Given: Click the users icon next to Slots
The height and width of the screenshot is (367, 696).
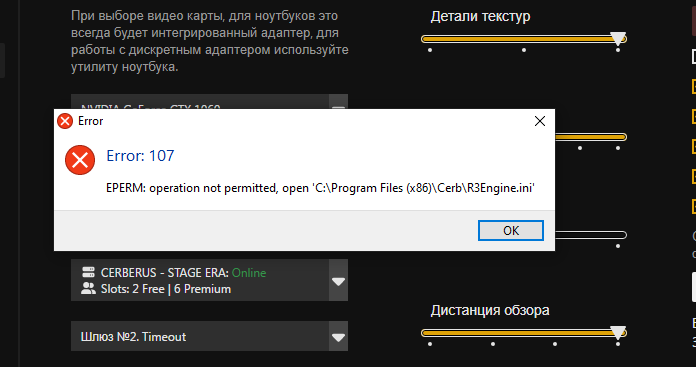Looking at the screenshot, I should (88, 289).
